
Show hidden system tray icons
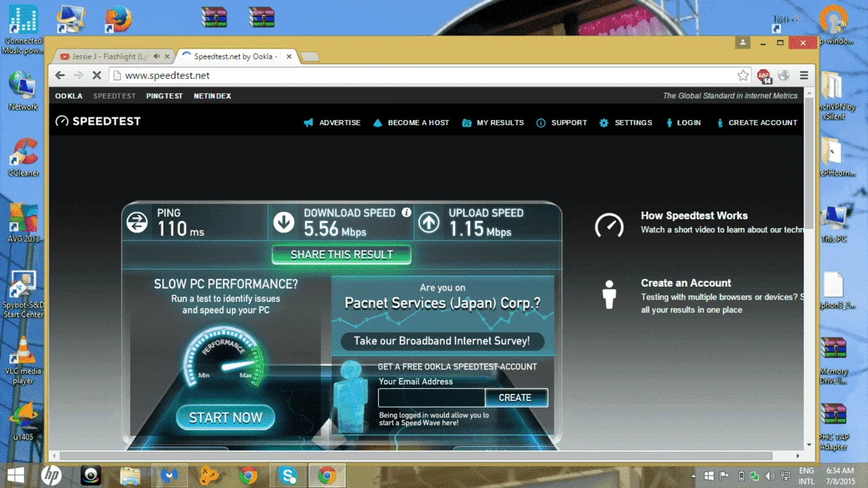pyautogui.click(x=693, y=476)
